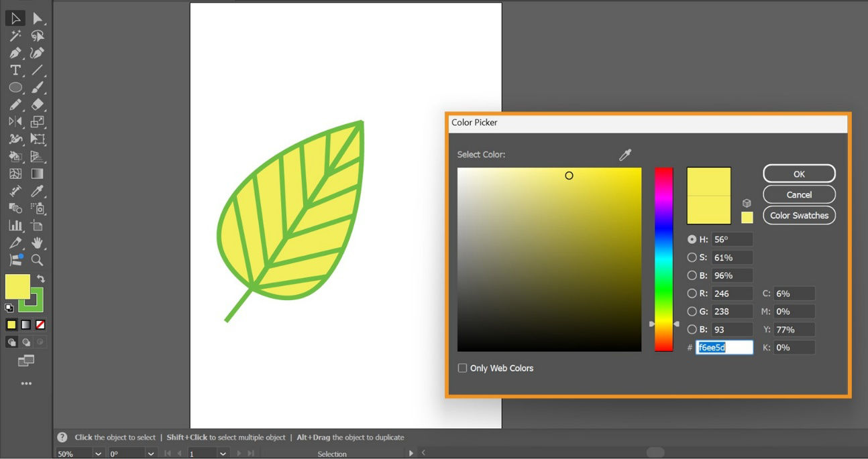Select the H radio button

point(692,239)
